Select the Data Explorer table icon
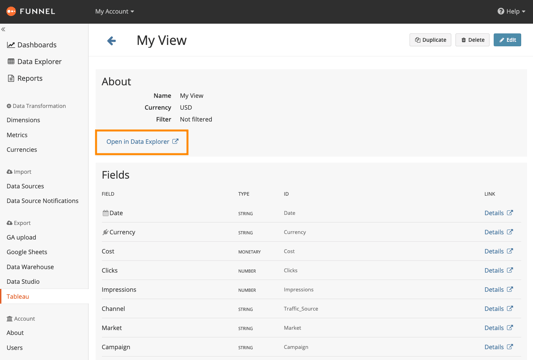This screenshot has width=533, height=360. (11, 62)
